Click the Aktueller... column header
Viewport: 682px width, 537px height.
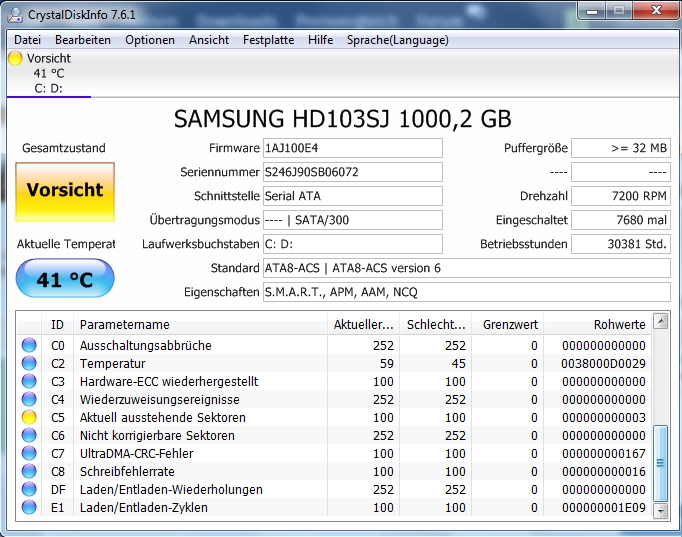click(363, 324)
